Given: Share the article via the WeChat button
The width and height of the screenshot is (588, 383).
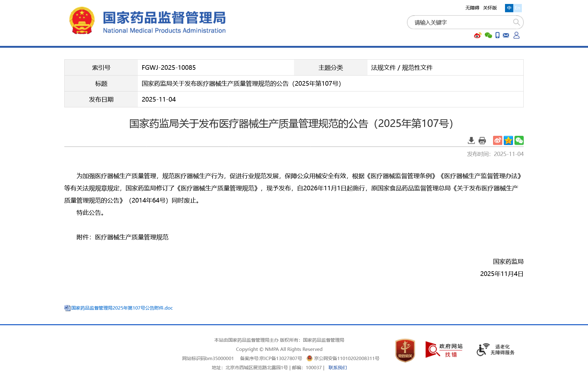Looking at the screenshot, I should pos(519,140).
